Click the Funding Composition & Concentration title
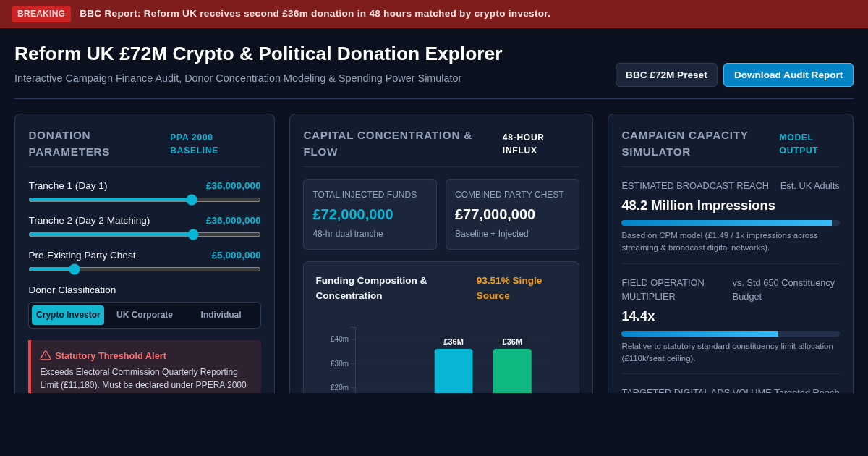Screen dimensions: 868x456 [371, 288]
